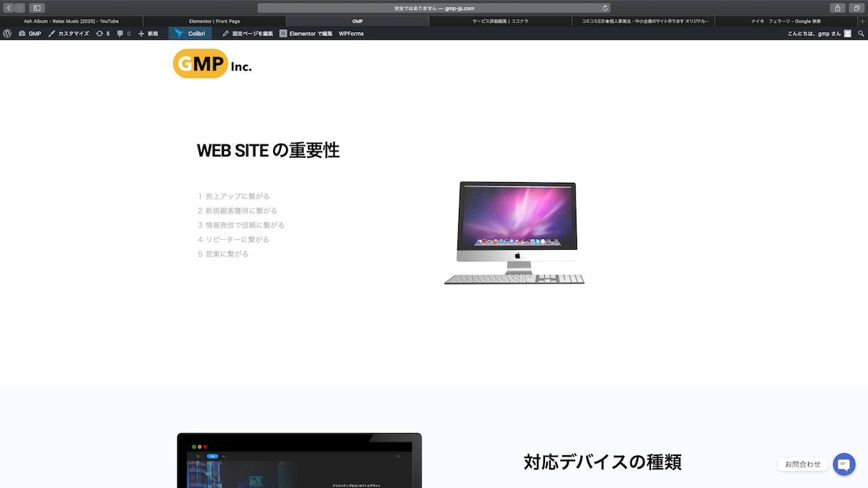Open the 新規 menu in the admin bar

[x=148, y=33]
